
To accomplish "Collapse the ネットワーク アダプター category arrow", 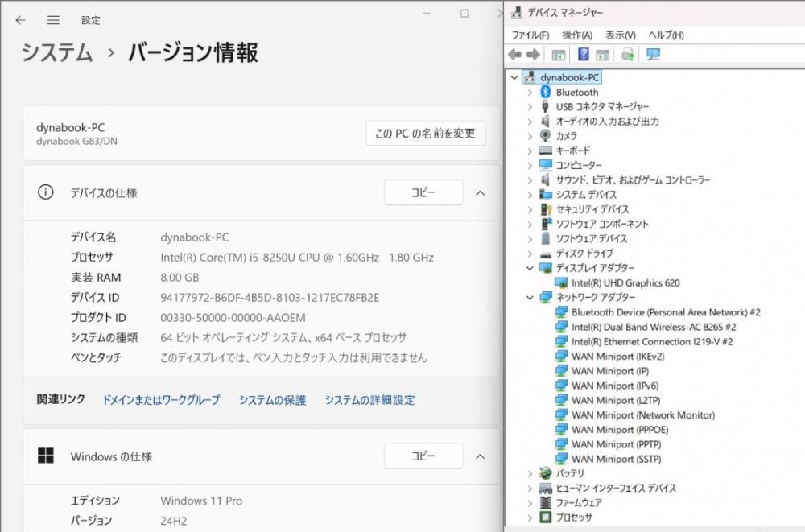I will [530, 297].
